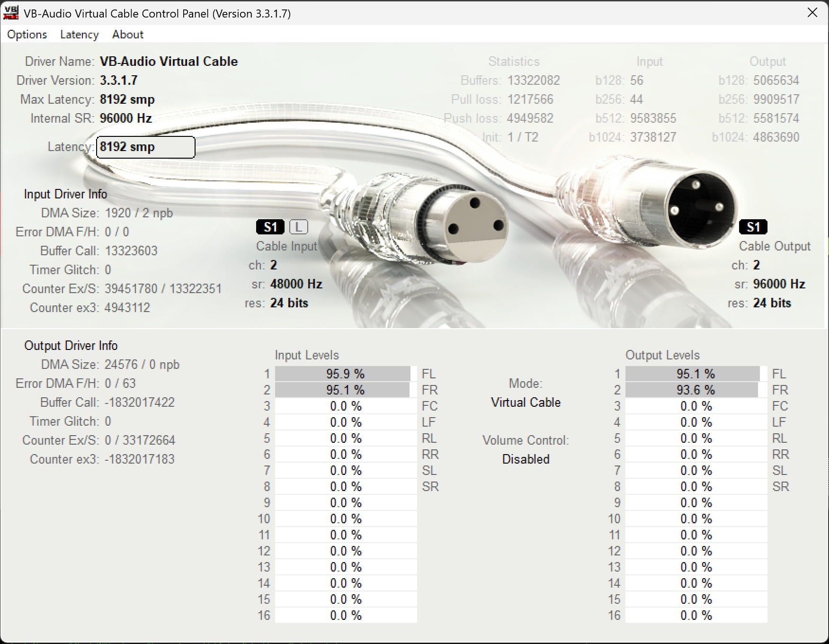Click the Volume Control Disabled value
The image size is (829, 644).
click(x=526, y=459)
